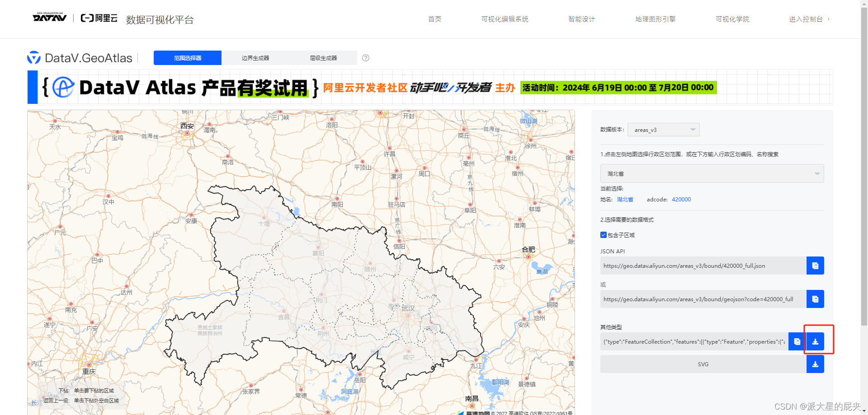Open 可视化编辑系统 in the navigation
This screenshot has height=415, width=868.
(x=505, y=19)
